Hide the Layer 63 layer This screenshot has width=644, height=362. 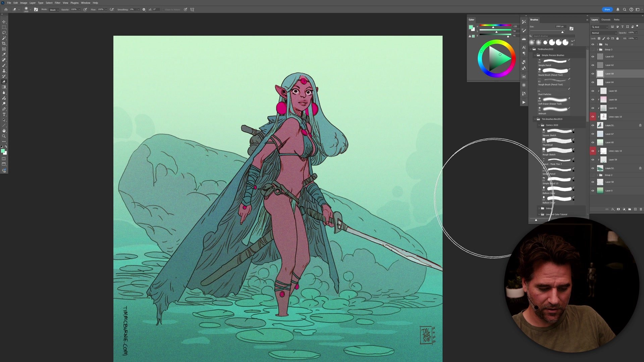[x=592, y=56]
